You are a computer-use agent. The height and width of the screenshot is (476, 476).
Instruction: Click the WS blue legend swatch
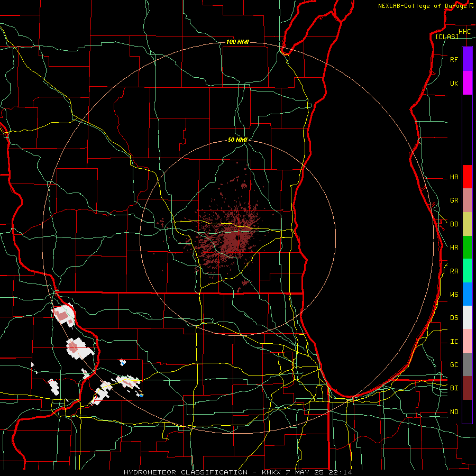pos(467,294)
